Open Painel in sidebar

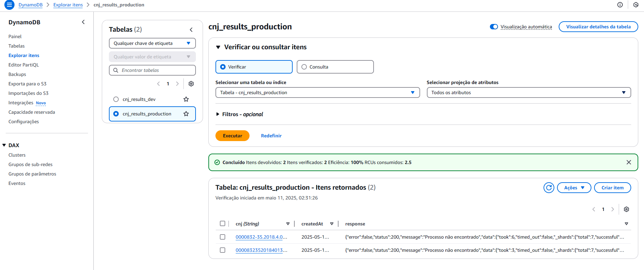pos(15,36)
